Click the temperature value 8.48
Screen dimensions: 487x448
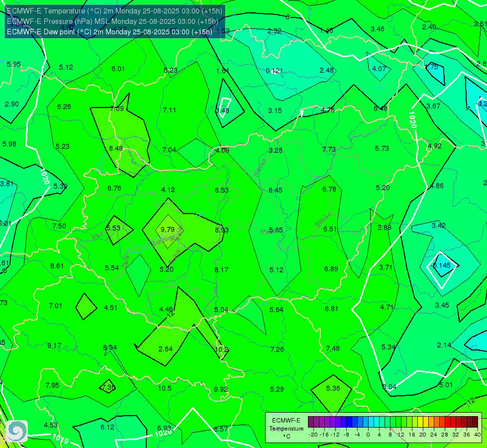tap(116, 149)
